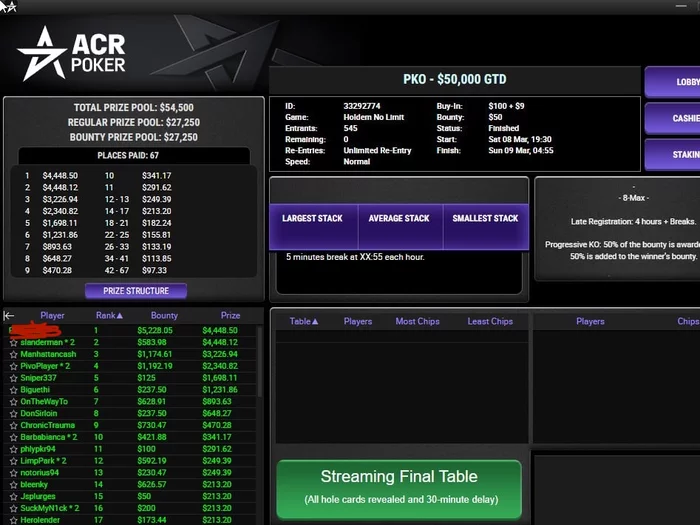Sort player list by Player column
The image size is (700, 525).
pyautogui.click(x=52, y=316)
